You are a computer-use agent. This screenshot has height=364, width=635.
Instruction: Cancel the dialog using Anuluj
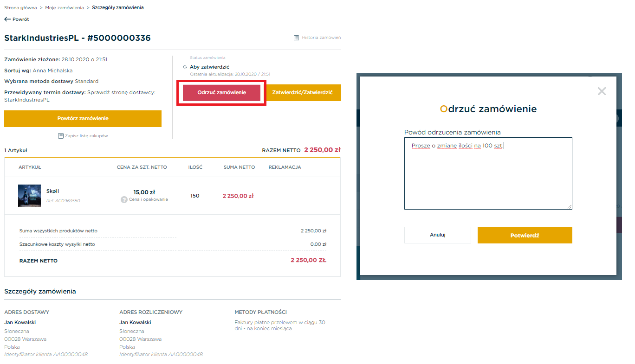(437, 235)
